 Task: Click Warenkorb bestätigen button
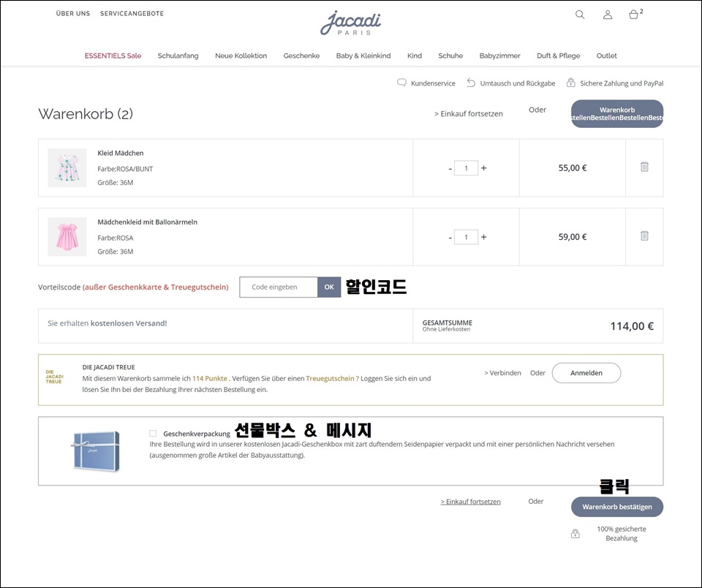pyautogui.click(x=617, y=507)
